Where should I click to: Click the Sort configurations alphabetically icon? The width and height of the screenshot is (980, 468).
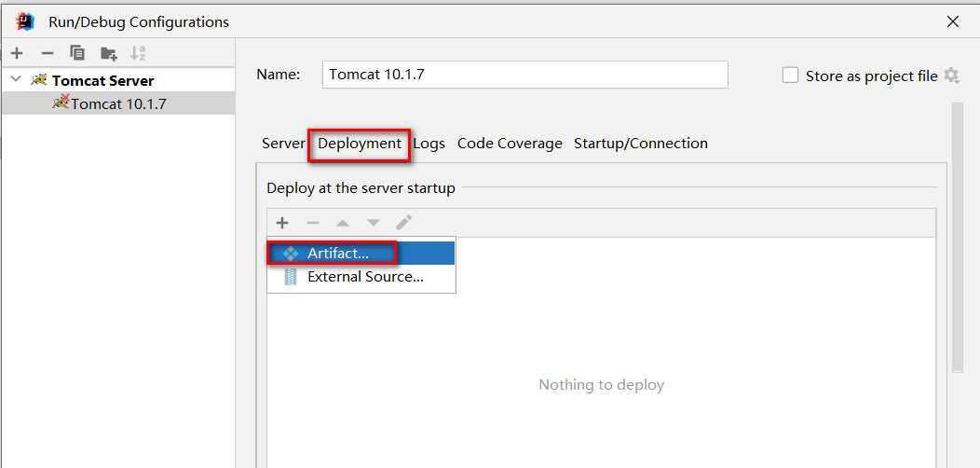[x=138, y=53]
